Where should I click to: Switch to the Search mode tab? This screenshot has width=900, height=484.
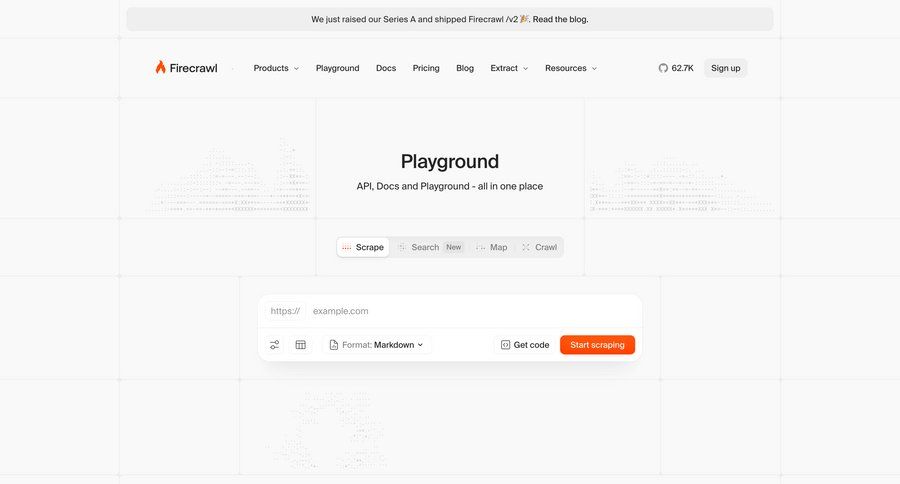(x=425, y=247)
